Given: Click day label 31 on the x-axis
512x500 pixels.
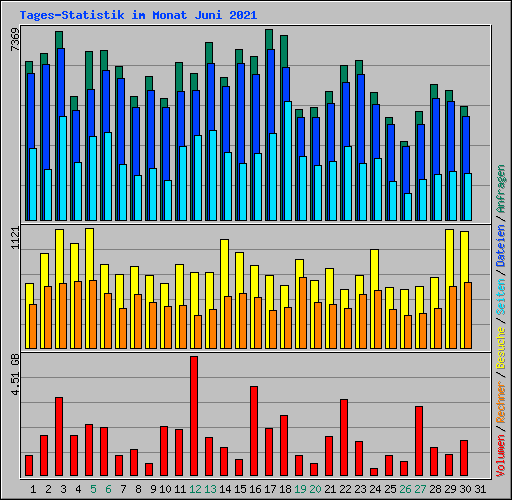Looking at the screenshot, I should (x=480, y=489).
